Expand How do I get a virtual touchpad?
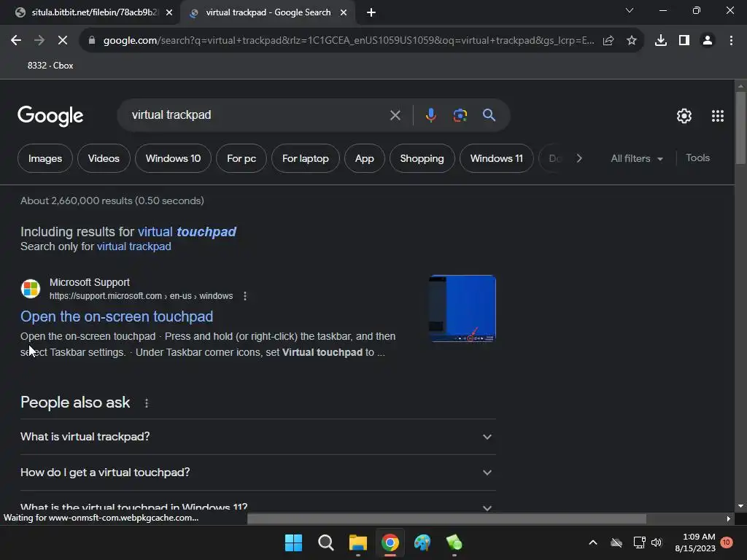The image size is (747, 560). tap(258, 472)
